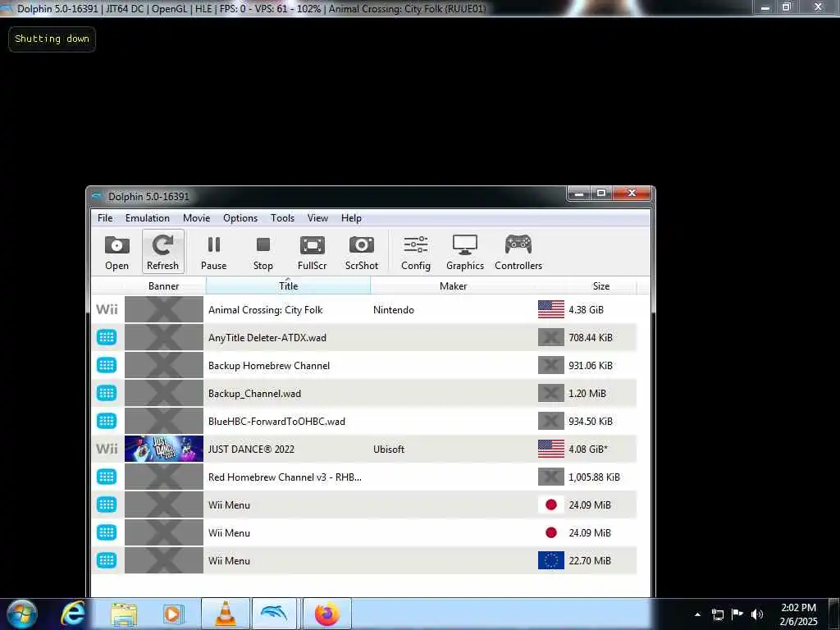Select Backup Homebrew Channel entry
This screenshot has height=630, width=840.
(x=269, y=365)
